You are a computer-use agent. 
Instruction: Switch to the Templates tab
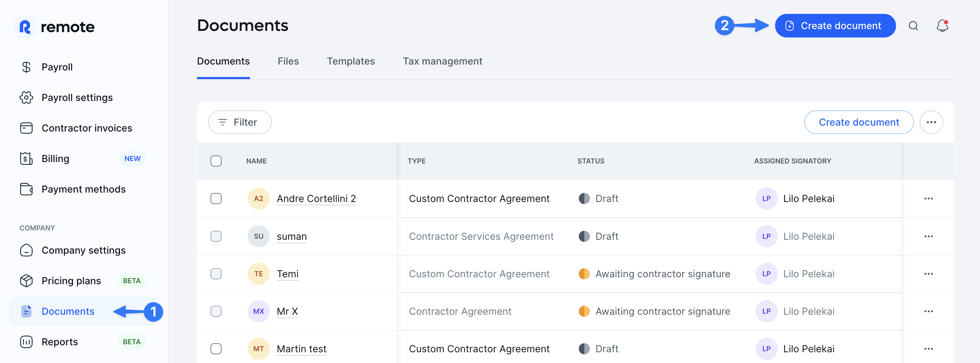351,61
